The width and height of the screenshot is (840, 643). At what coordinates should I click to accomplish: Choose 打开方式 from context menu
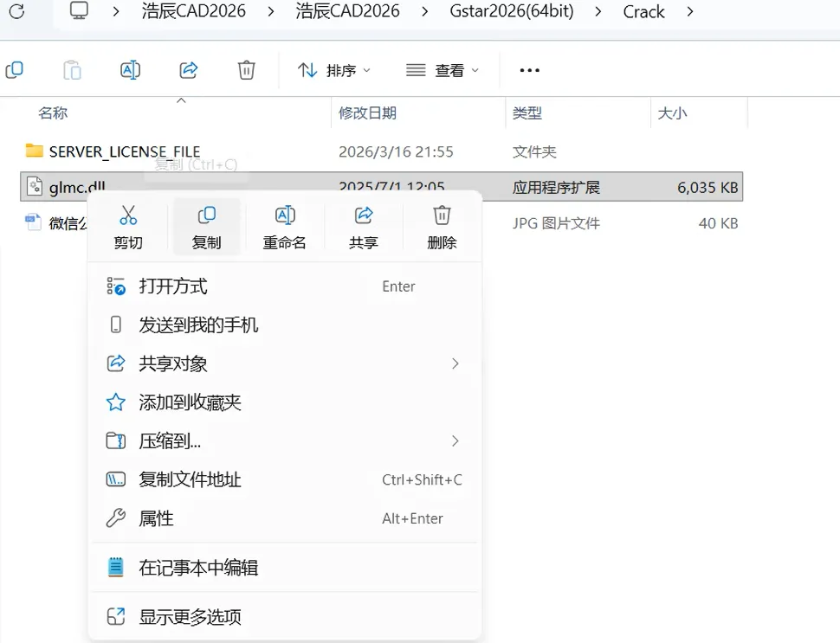pos(284,286)
